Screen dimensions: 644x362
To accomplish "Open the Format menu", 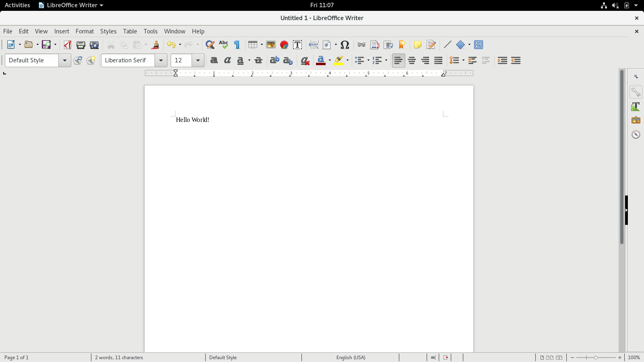I will point(85,31).
